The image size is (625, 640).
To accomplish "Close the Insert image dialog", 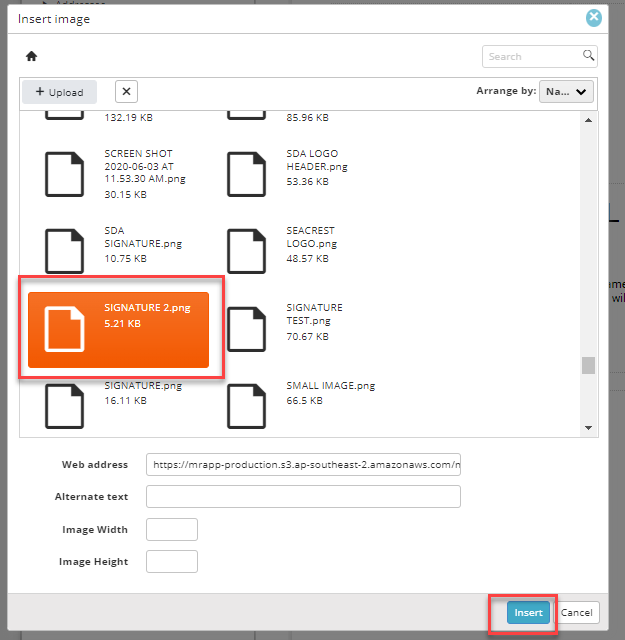I will coord(594,18).
